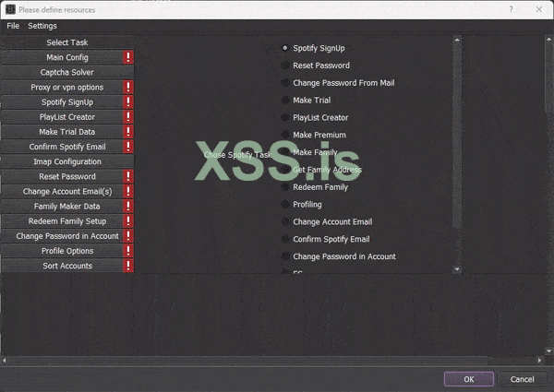Open the File menu
Screen dimensions: 554x392
[13, 26]
